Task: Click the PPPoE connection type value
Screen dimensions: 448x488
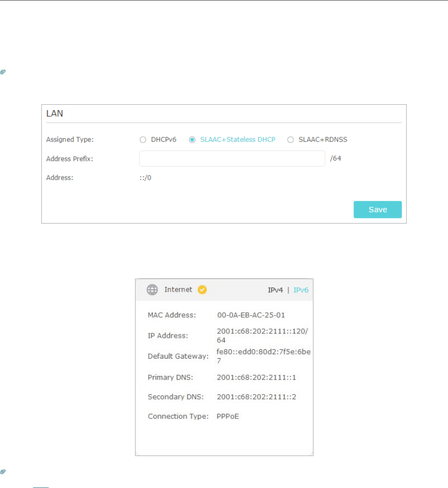Action: pyautogui.click(x=228, y=416)
